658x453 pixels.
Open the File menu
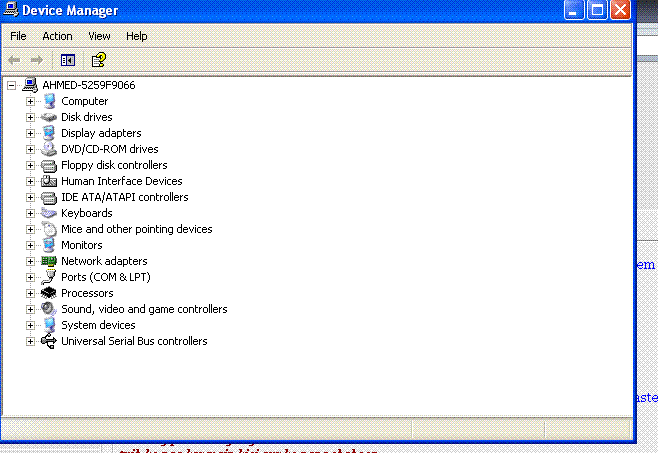pos(18,36)
